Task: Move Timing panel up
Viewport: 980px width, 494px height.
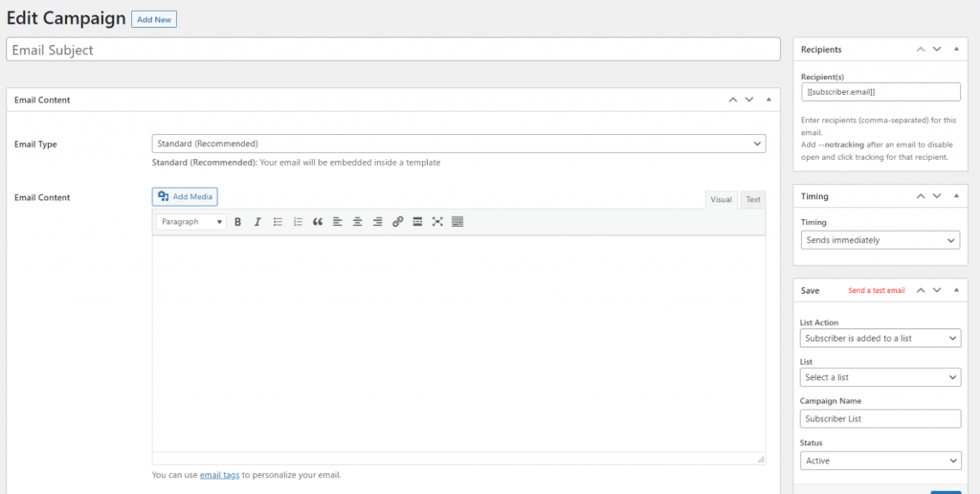Action: 920,196
